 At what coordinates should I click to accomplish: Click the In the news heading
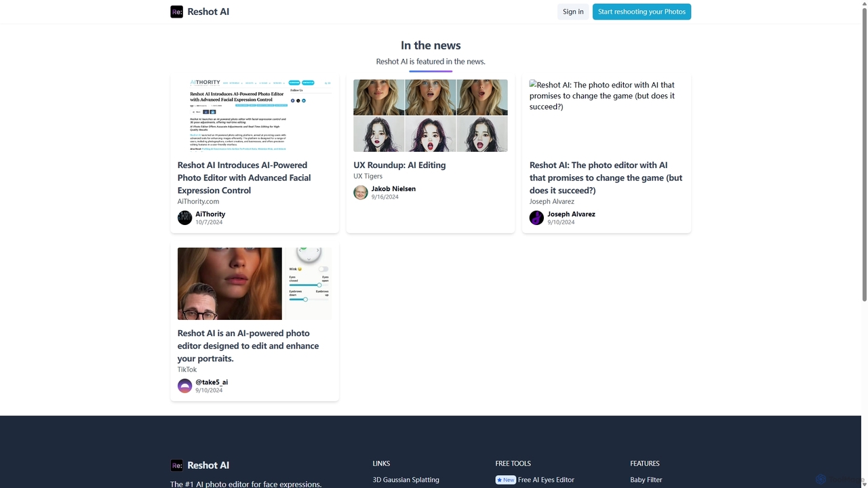431,45
